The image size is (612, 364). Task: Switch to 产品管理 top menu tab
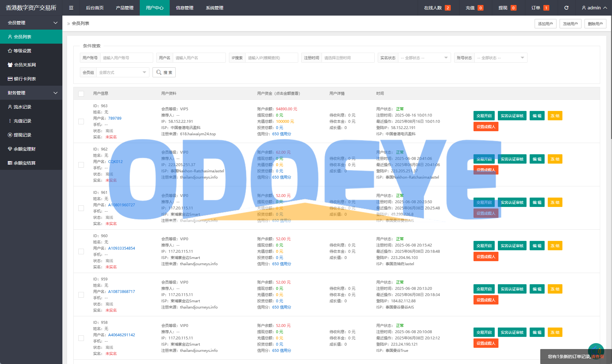coord(124,8)
